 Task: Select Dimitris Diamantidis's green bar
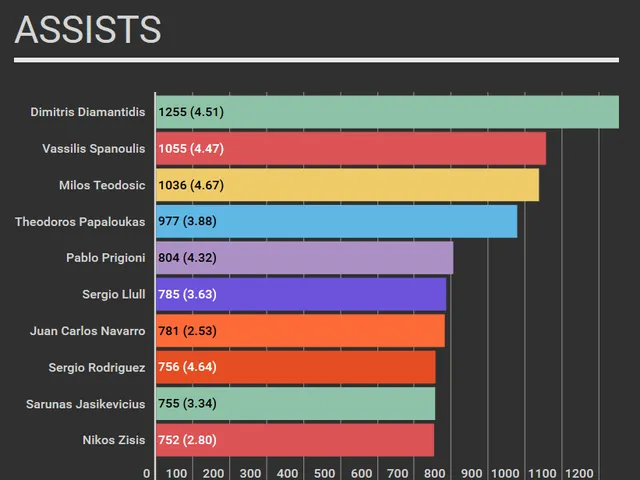tap(387, 112)
